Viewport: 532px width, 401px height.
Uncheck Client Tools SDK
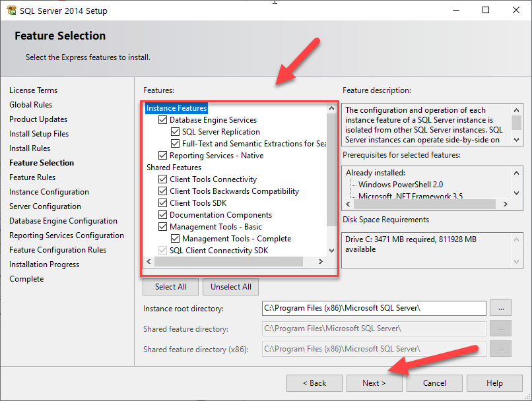click(x=162, y=202)
